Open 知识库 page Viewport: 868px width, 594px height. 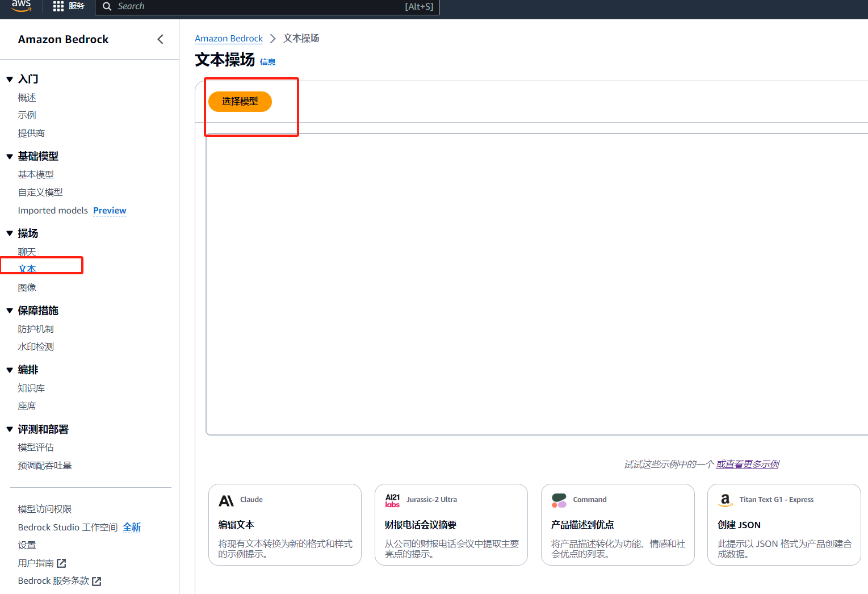31,388
